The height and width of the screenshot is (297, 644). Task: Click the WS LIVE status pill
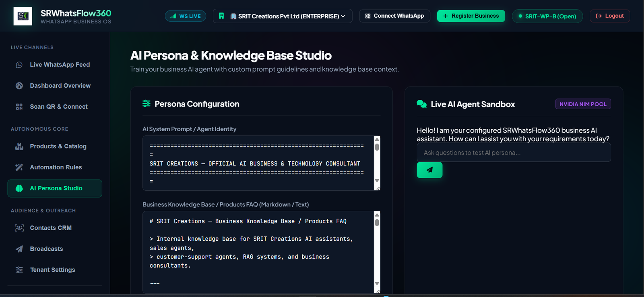coord(186,16)
